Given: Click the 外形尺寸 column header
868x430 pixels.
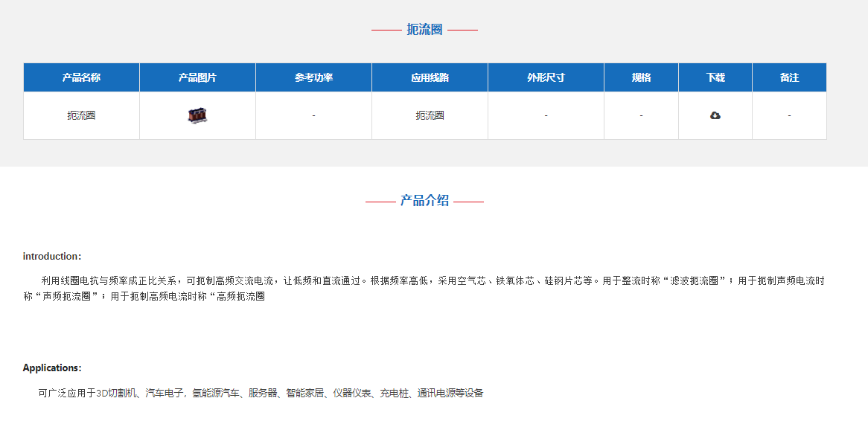Looking at the screenshot, I should (546, 77).
